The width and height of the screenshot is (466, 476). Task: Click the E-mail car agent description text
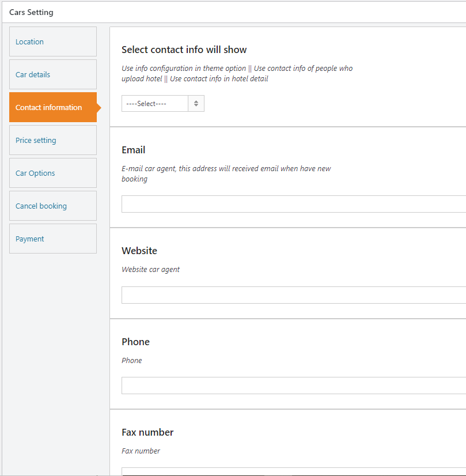tap(226, 173)
